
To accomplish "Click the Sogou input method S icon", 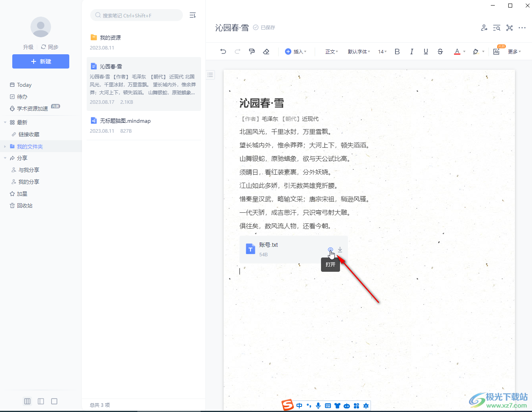I will click(x=288, y=405).
